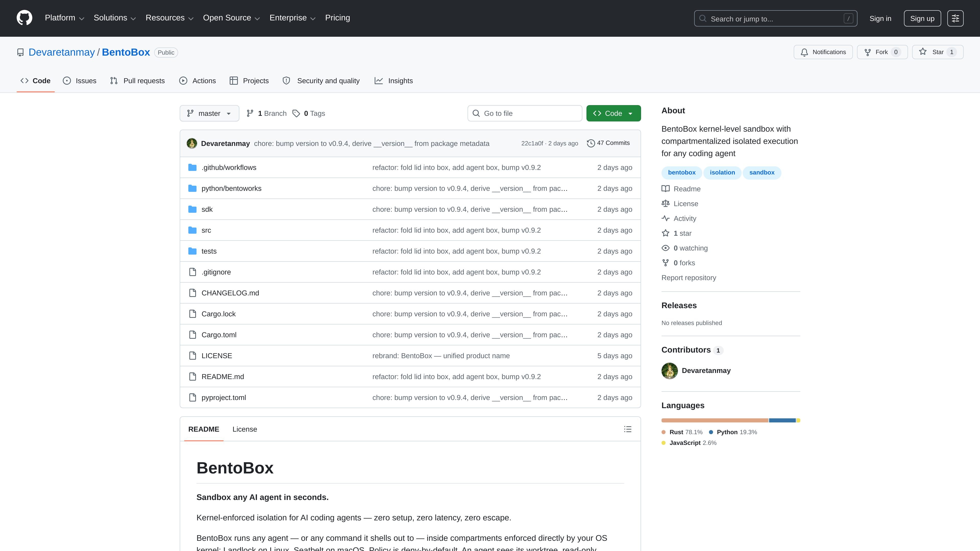Click the file icon for LICENSE
The height and width of the screenshot is (551, 980).
tap(192, 356)
